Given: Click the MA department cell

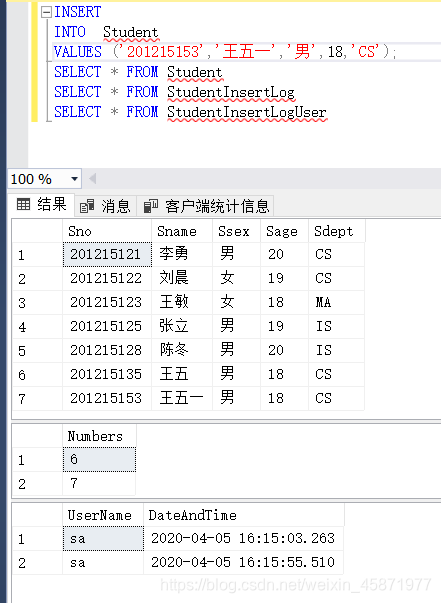Looking at the screenshot, I should click(336, 302).
